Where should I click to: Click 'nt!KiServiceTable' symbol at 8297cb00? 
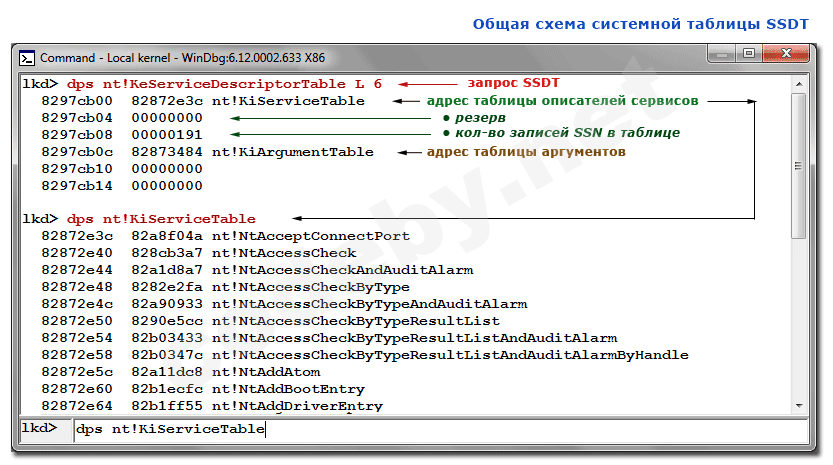click(288, 101)
